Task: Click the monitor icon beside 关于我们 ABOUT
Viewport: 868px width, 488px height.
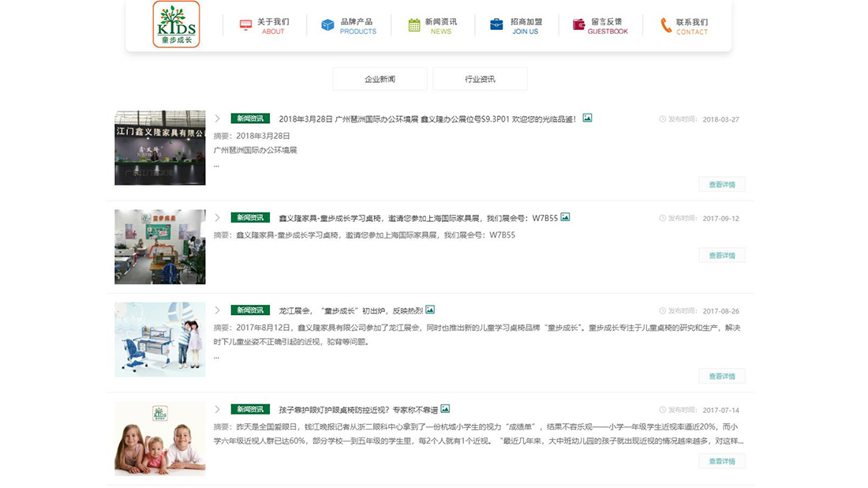Action: 245,26
